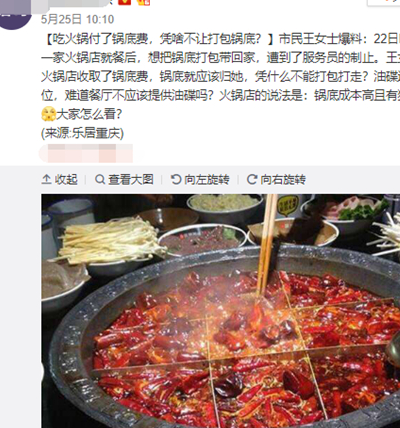
Task: Click the magnifier icon beside 查看大图
Action: [100, 179]
